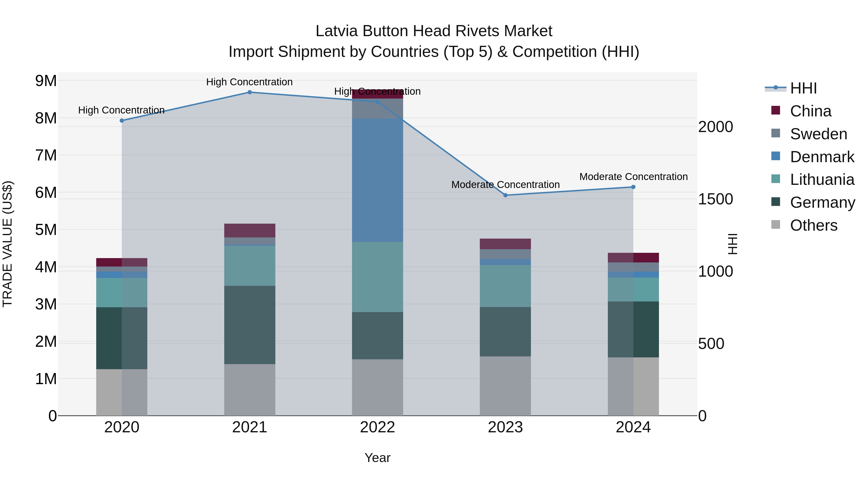Click the China segment atop 2021 bar
The height and width of the screenshot is (488, 868).
click(250, 231)
